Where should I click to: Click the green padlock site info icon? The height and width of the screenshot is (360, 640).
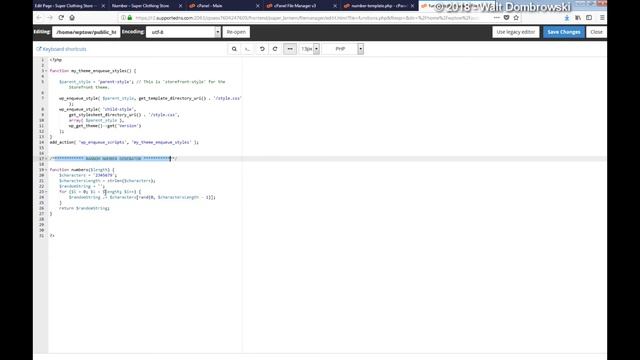(130, 18)
